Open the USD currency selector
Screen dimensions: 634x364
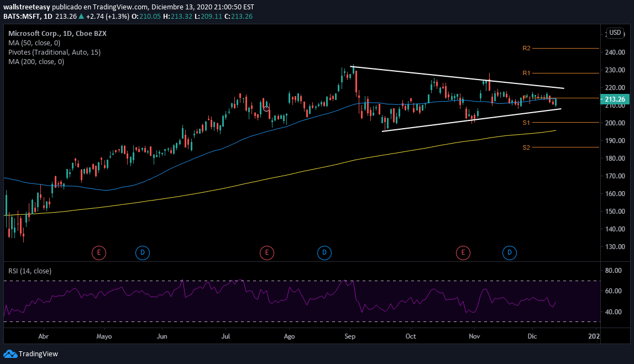(x=615, y=33)
